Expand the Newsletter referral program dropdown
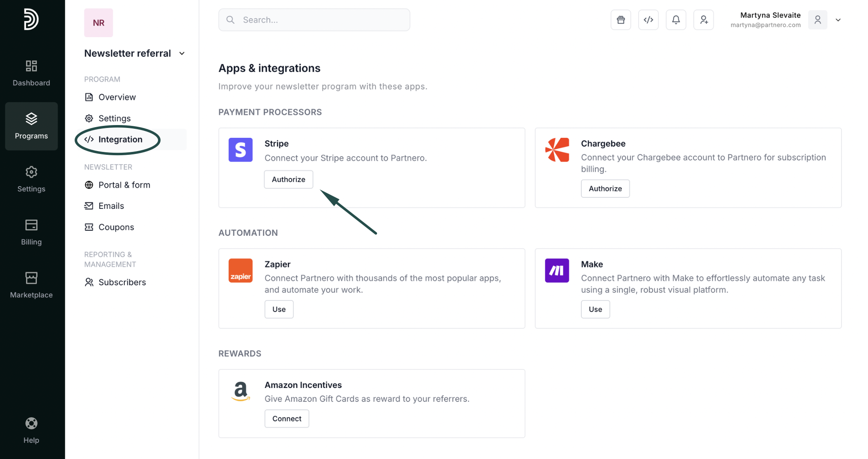The width and height of the screenshot is (868, 459). click(182, 53)
